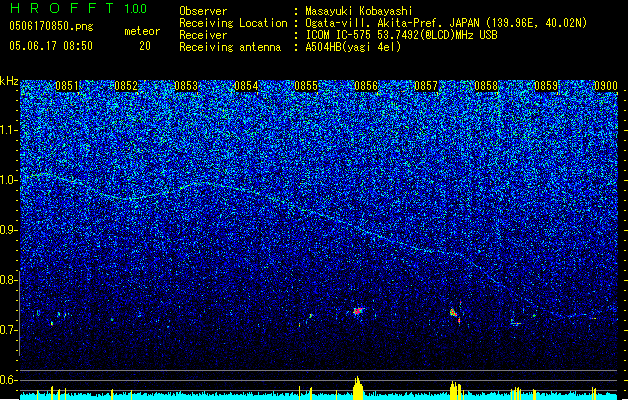Click the antenna A504HB(yagi 4el) text
Viewport: 629px width, 400px height.
point(353,47)
